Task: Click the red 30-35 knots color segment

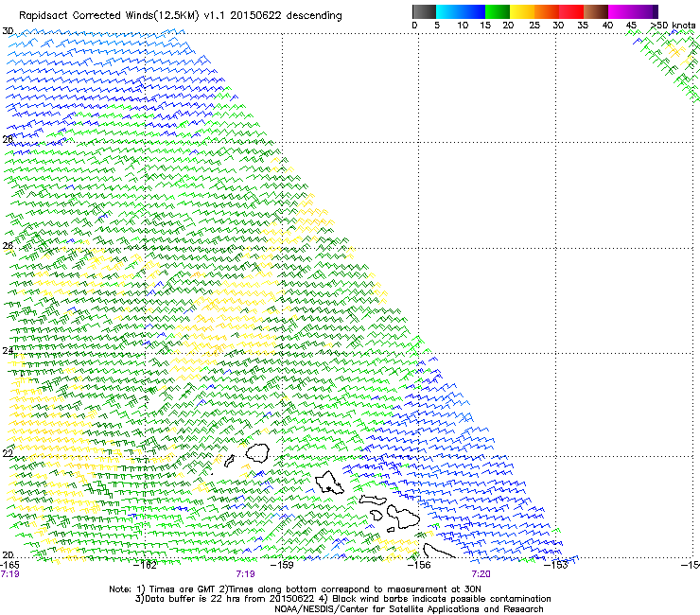Action: pos(571,11)
